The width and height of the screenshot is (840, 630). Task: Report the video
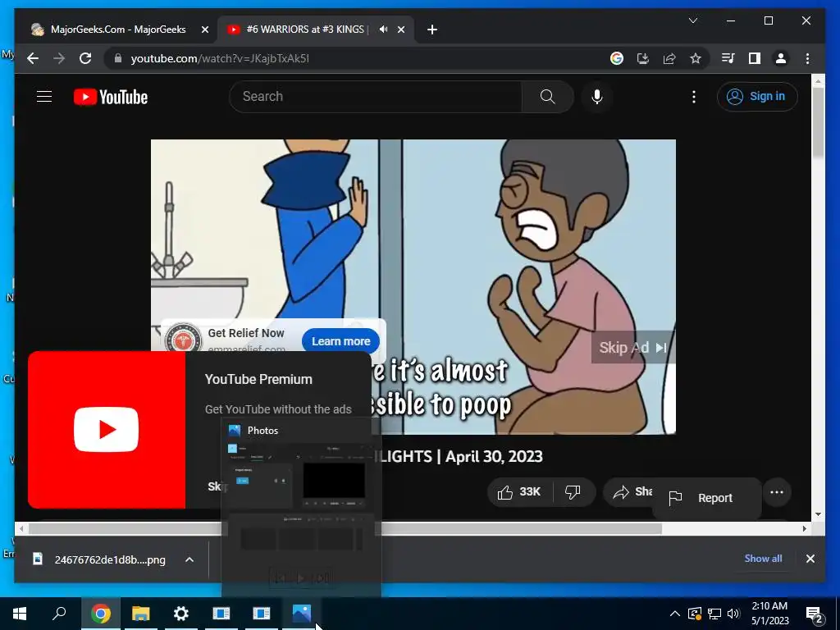pyautogui.click(x=706, y=498)
